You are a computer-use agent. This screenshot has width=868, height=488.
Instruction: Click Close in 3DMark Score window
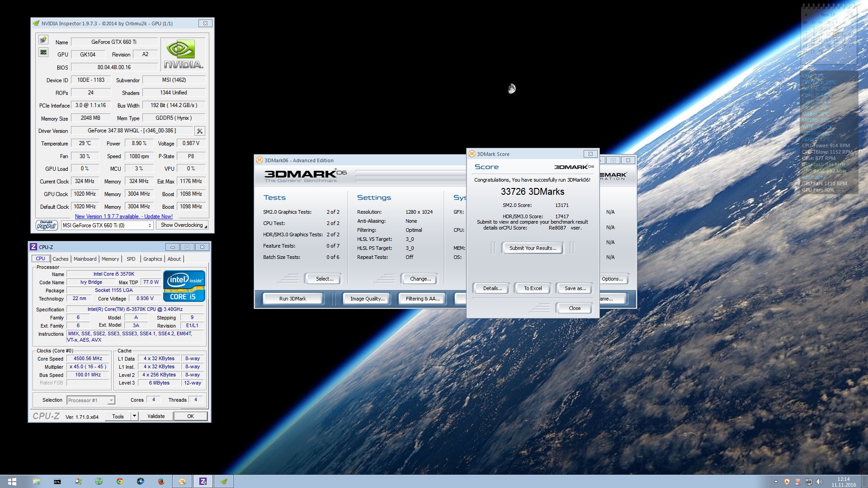tap(575, 308)
